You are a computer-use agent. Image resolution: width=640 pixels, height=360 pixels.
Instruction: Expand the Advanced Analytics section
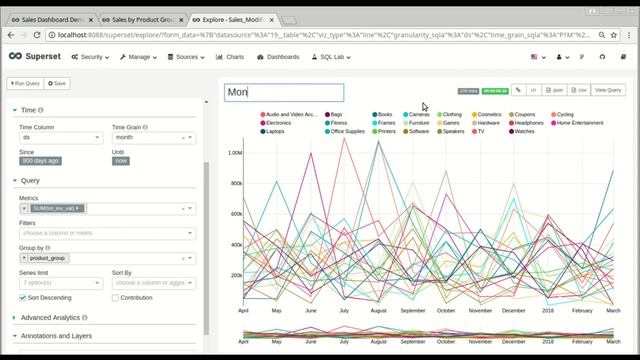point(50,318)
